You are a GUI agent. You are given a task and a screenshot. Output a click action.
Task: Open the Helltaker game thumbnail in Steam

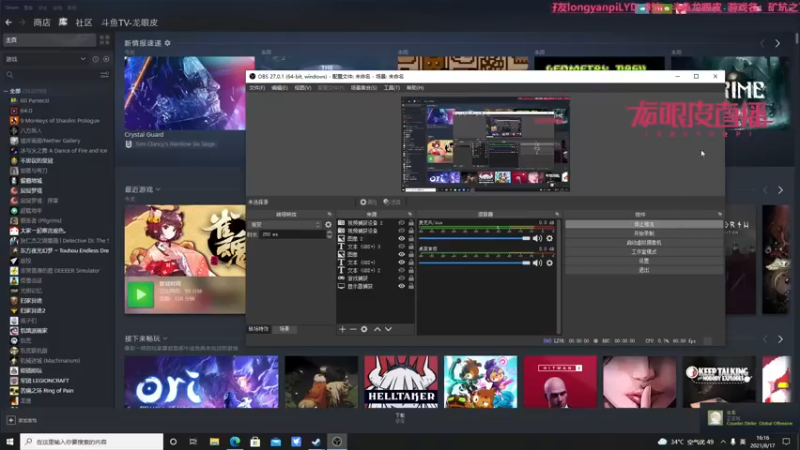tap(401, 382)
